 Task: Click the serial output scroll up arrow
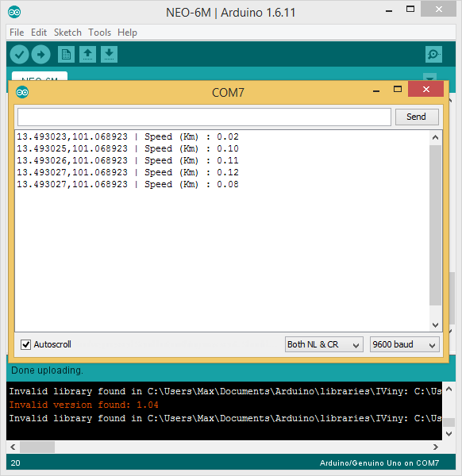point(435,137)
